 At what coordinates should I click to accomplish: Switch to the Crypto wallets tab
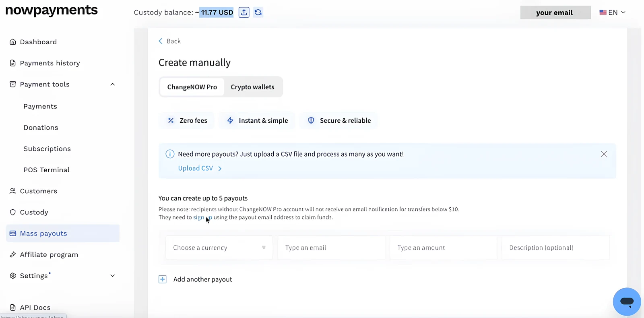pos(252,87)
